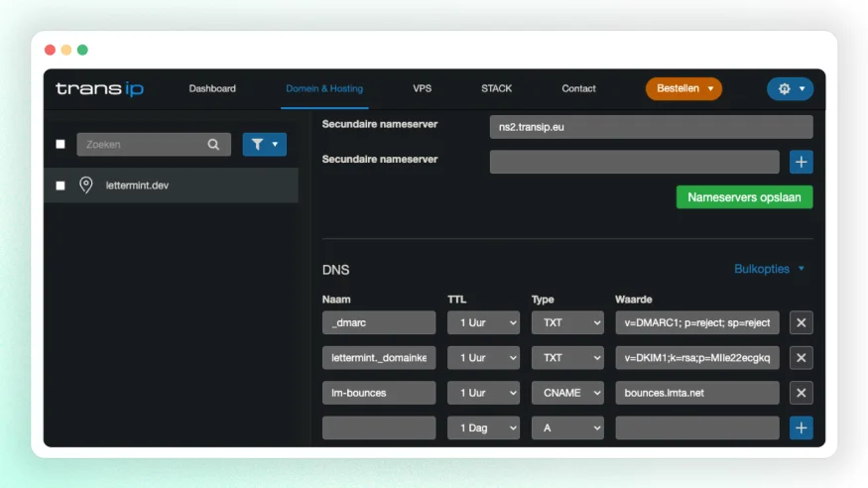This screenshot has width=868, height=488.
Task: Click the Nameservers opslaan button
Action: 745,197
